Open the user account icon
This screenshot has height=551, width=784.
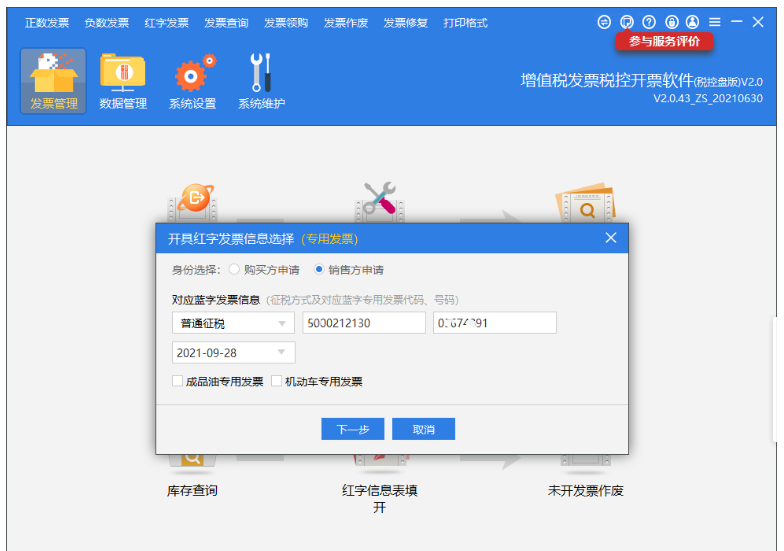click(x=692, y=22)
